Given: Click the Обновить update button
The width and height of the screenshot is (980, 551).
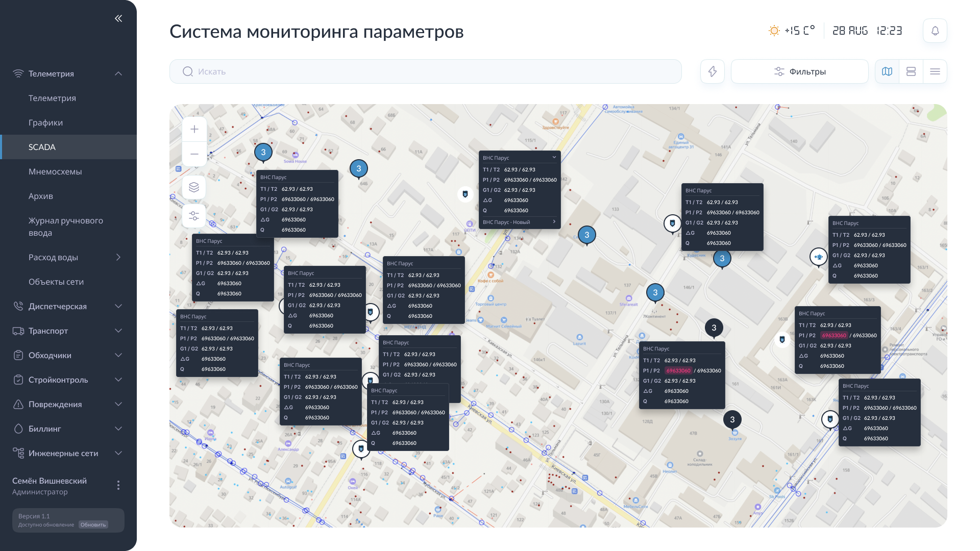Looking at the screenshot, I should pos(93,524).
